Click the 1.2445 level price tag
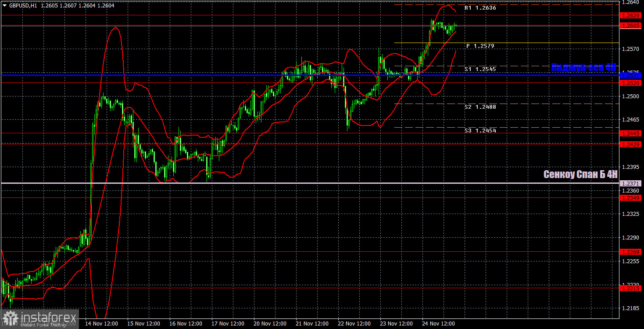The height and width of the screenshot is (329, 644). [x=631, y=133]
